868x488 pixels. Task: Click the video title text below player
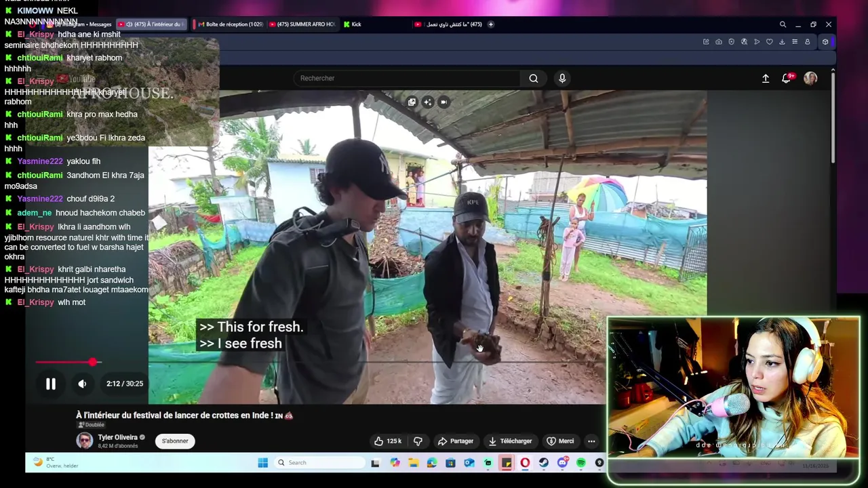point(184,415)
